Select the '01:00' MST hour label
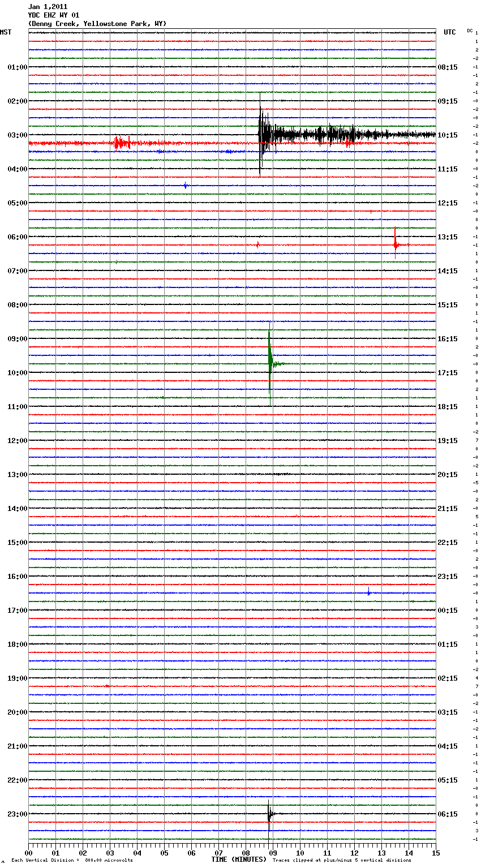Screen dimensions: 481x868 pyautogui.click(x=17, y=67)
